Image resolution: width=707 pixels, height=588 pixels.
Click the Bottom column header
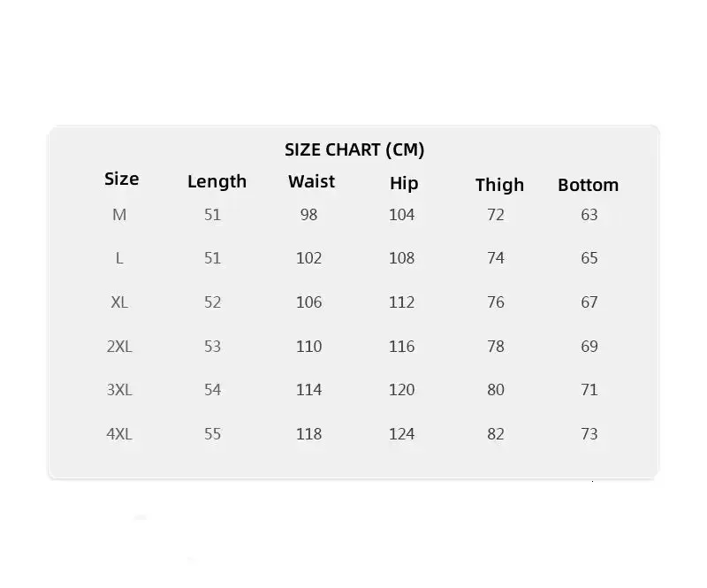pyautogui.click(x=588, y=185)
